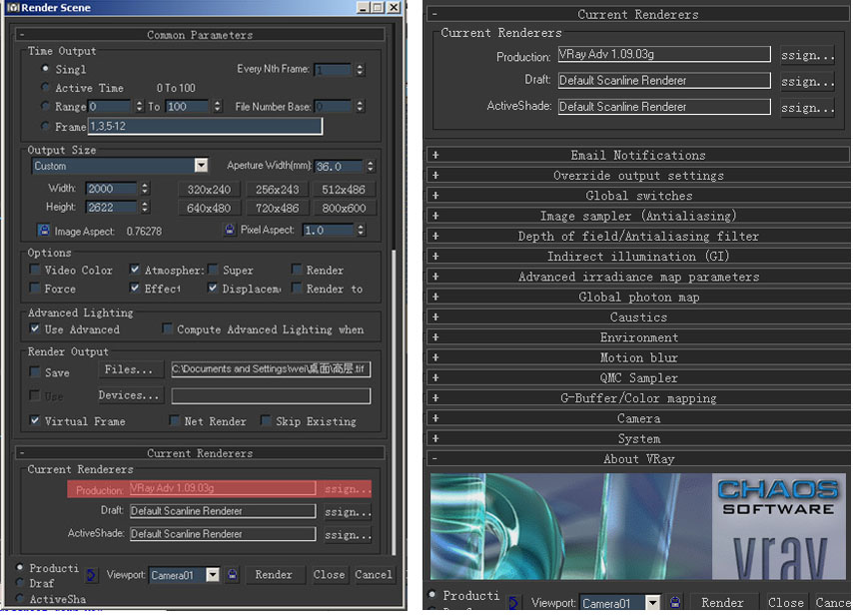The height and width of the screenshot is (616, 853).
Task: Enable the Net Render checkbox
Action: pos(175,420)
